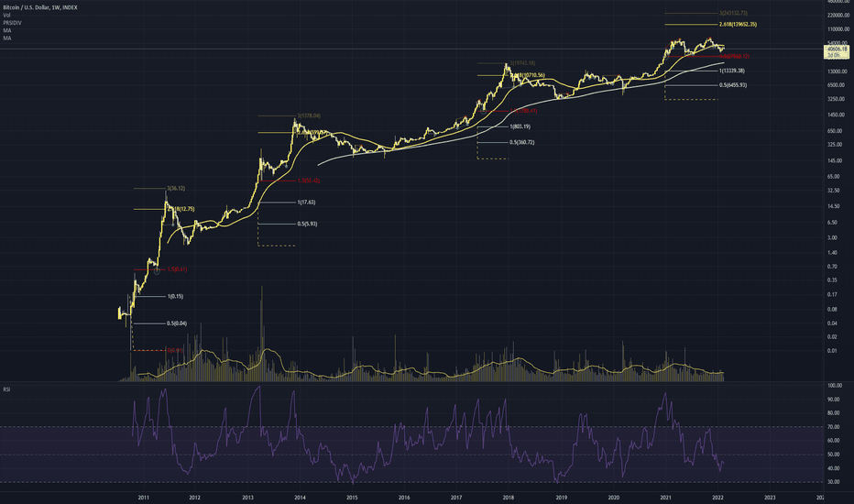The width and height of the screenshot is (854, 504).
Task: Click the 1(17.63) Fibonacci level label
Action: pos(306,203)
